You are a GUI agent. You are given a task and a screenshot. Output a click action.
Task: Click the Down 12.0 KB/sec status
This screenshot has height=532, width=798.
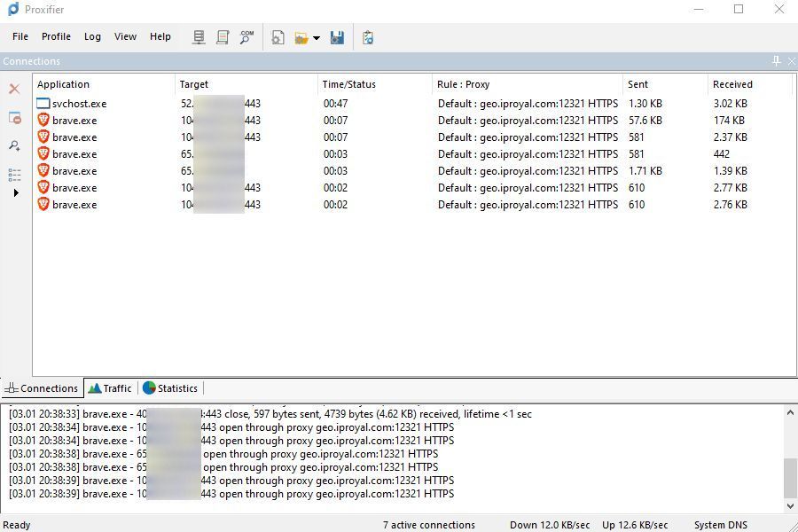point(550,525)
